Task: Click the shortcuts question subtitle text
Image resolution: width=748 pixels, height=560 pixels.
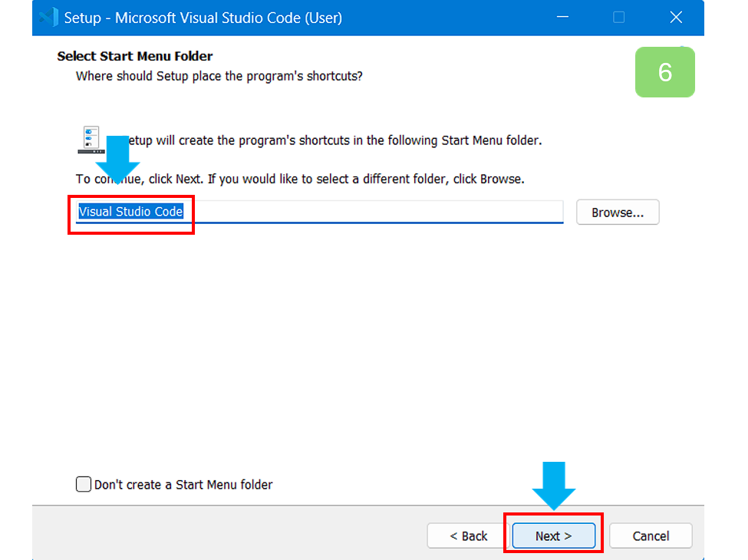Action: [x=219, y=76]
